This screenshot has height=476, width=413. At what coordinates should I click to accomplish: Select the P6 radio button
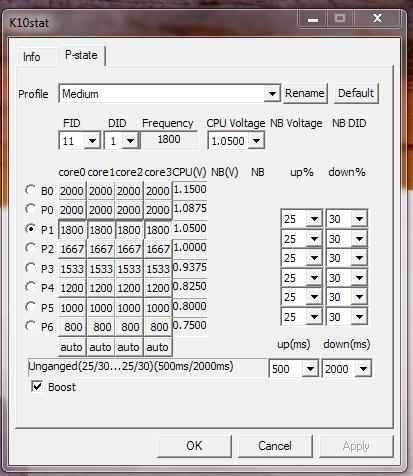(30, 326)
